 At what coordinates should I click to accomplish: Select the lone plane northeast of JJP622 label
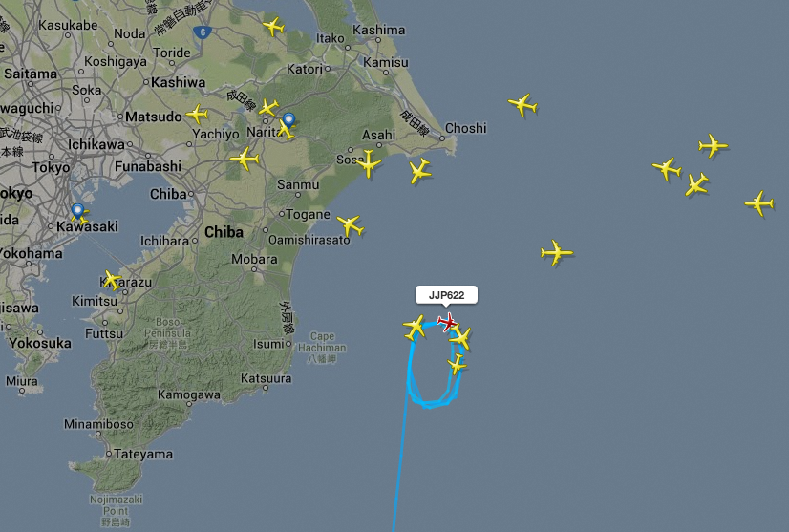[x=557, y=252]
